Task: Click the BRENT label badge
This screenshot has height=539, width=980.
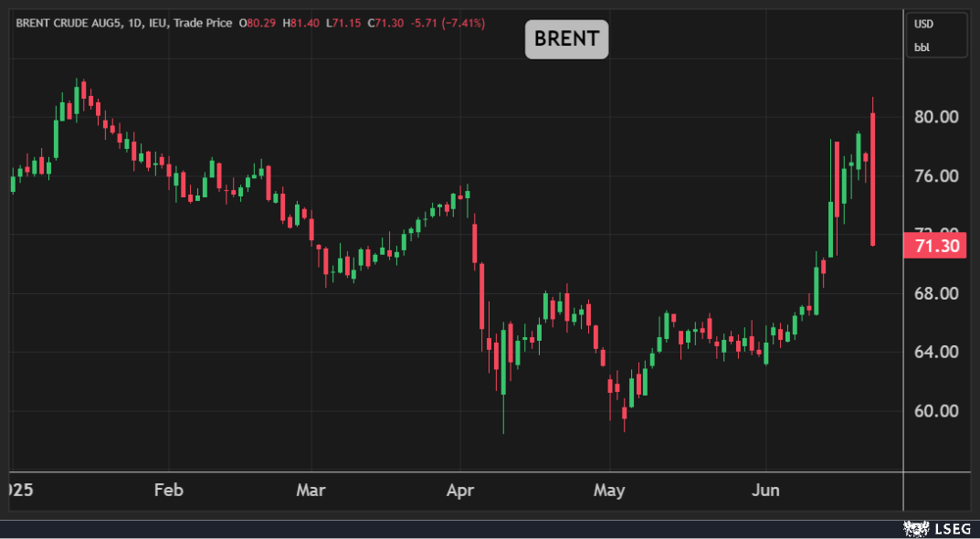Action: (566, 39)
